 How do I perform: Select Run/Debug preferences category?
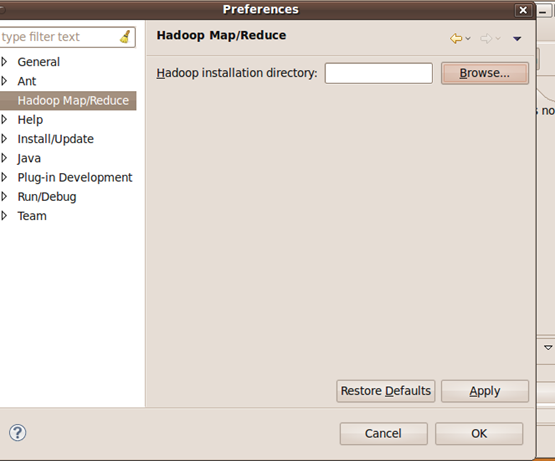coord(47,197)
